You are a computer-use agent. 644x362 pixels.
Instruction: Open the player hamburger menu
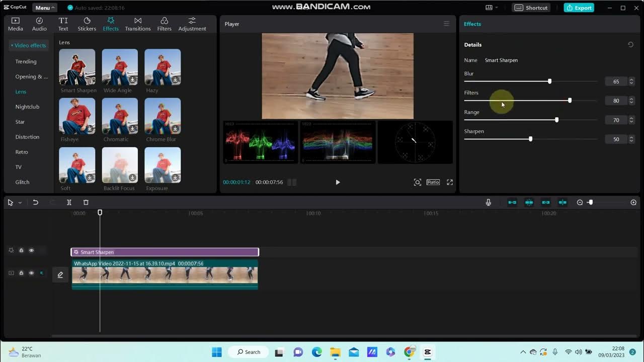tap(446, 24)
